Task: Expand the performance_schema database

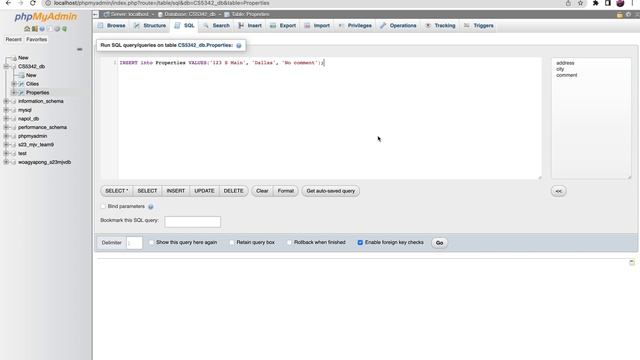Action: (x=6, y=127)
